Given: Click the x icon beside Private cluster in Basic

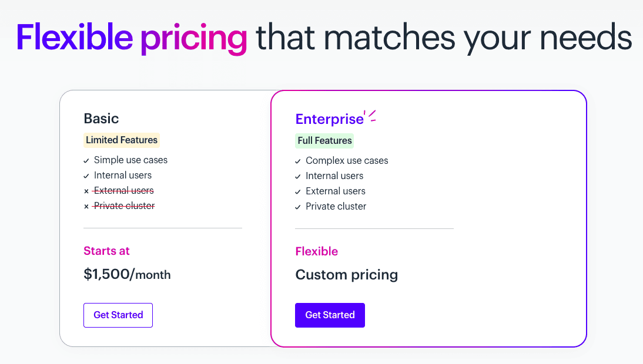Looking at the screenshot, I should pyautogui.click(x=86, y=205).
